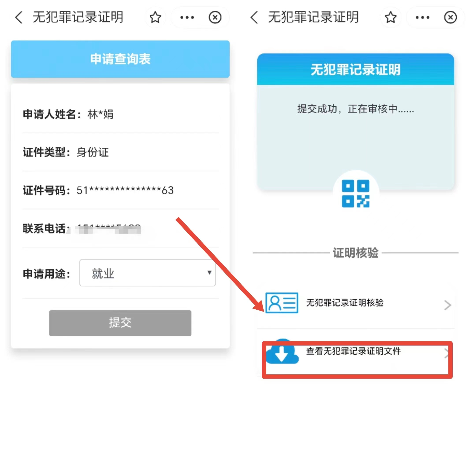Close left mini program with X icon
This screenshot has width=476, height=476.
click(x=215, y=17)
